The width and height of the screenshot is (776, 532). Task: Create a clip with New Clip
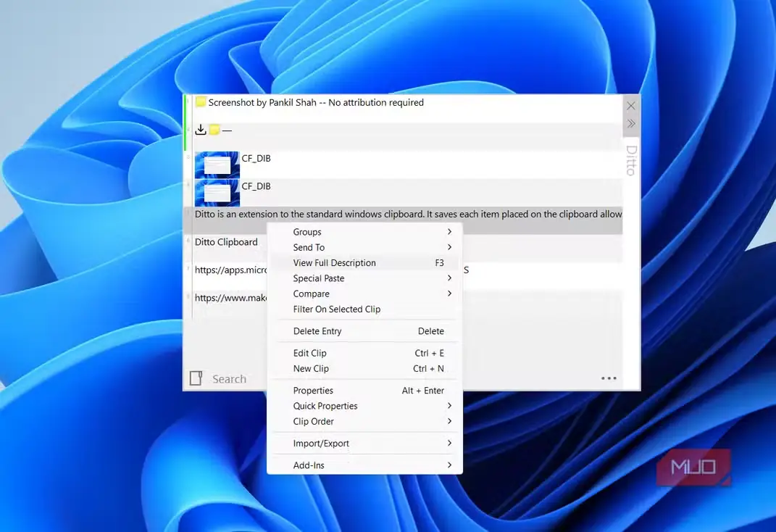364,368
